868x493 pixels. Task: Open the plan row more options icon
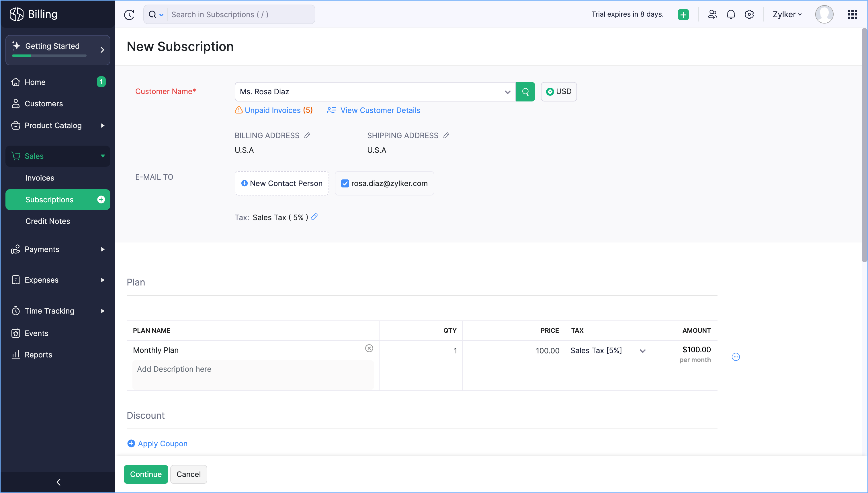click(736, 357)
